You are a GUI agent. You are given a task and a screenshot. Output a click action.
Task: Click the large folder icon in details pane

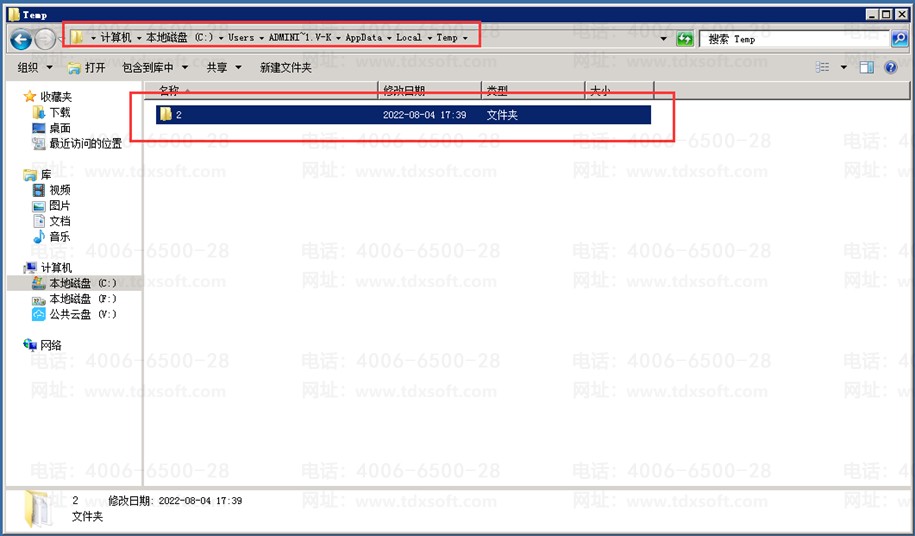coord(37,508)
